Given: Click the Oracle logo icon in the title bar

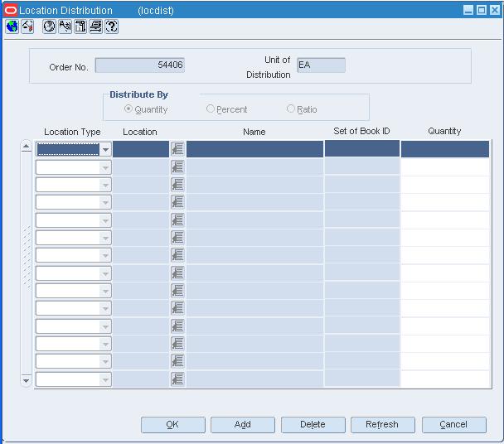Looking at the screenshot, I should coord(11,10).
